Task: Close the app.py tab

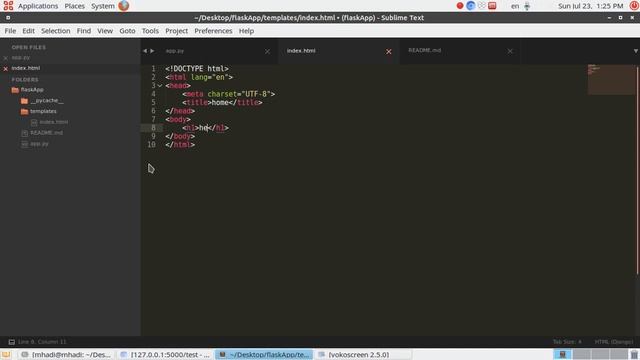Action: pyautogui.click(x=267, y=51)
